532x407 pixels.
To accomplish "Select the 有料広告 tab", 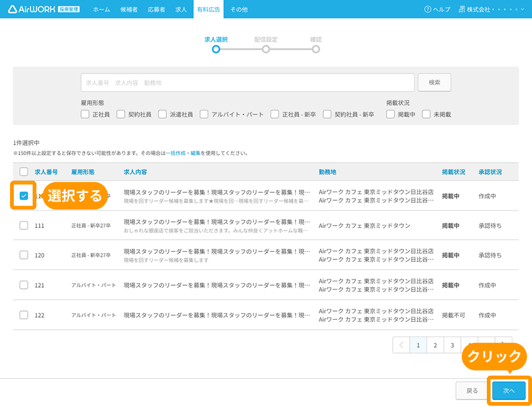I will [208, 9].
